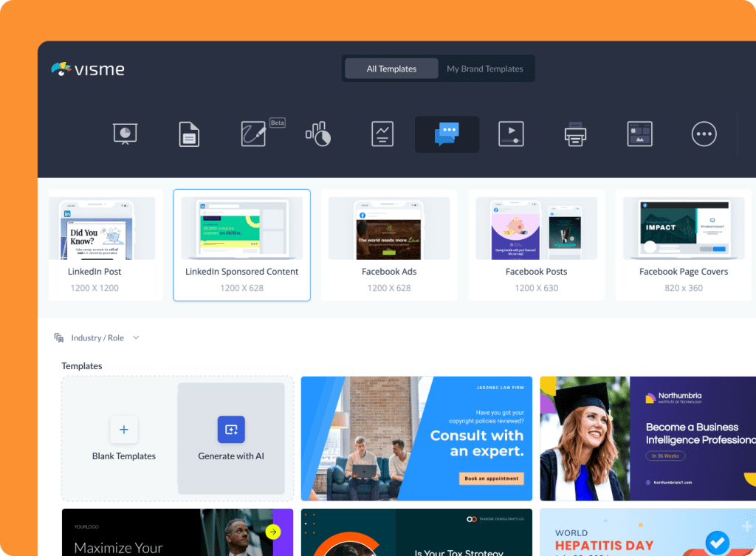Viewport: 756px width, 556px height.
Task: Click the Generate with AI button
Action: coord(231,438)
